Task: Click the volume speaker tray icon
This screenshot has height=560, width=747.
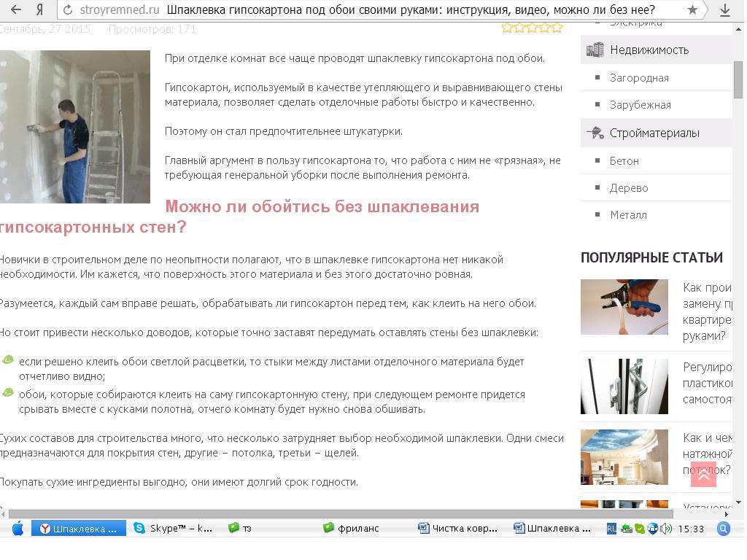Action: [x=666, y=529]
